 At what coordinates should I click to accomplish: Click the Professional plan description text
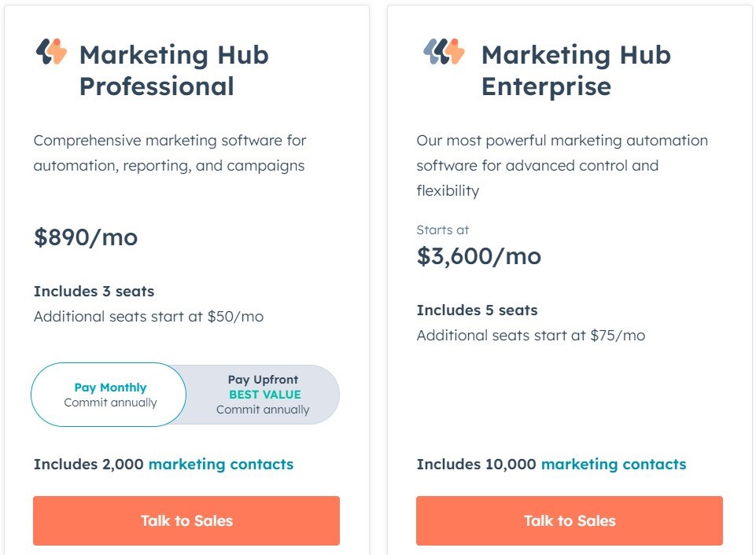click(170, 153)
